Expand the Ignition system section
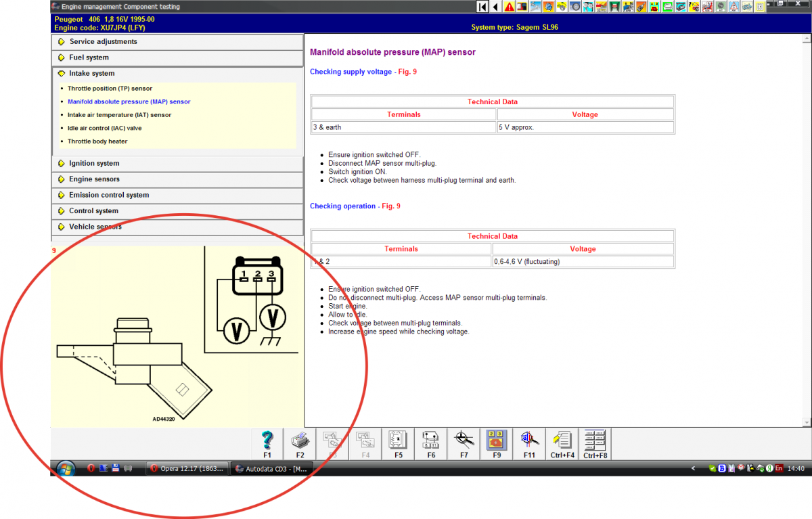Viewport: 812px width, 519px height. click(x=94, y=163)
